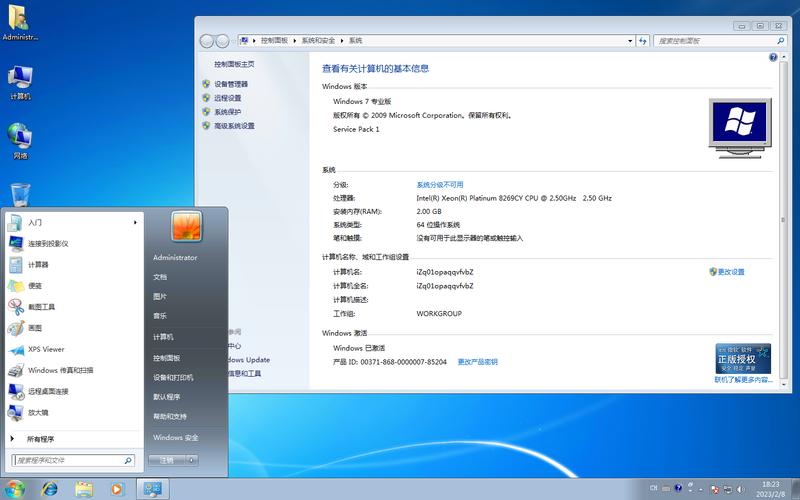
Task: Open 控制面板 from Start menu
Action: [166, 358]
